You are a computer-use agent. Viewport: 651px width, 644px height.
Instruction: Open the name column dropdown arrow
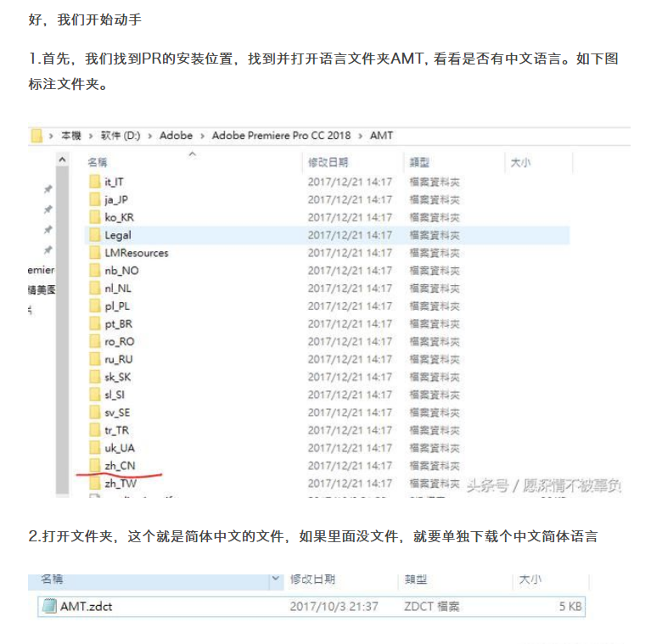276,579
